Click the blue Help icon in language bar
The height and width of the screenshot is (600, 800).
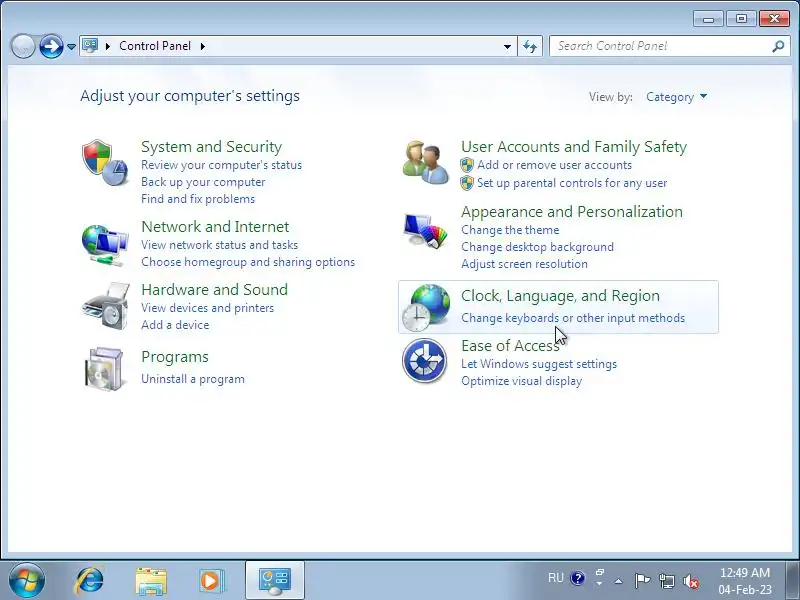578,578
